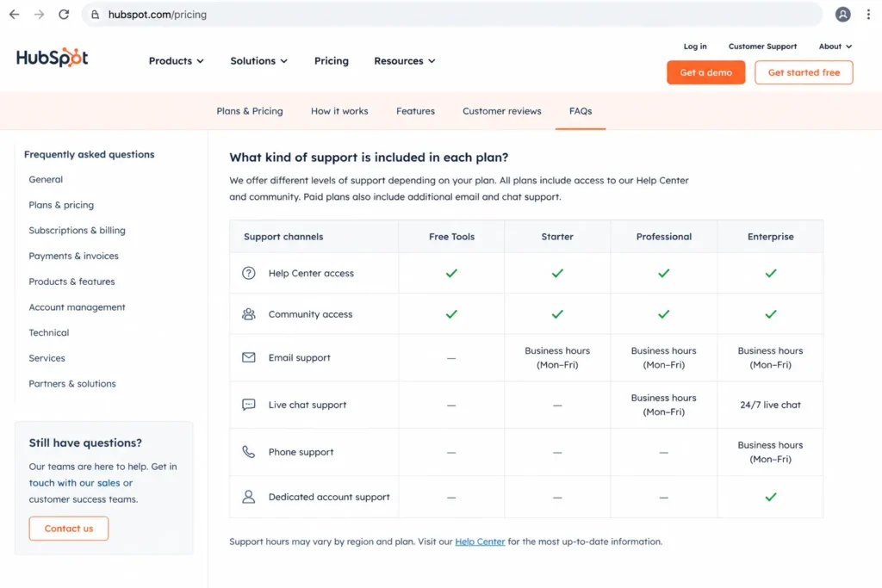Click Enterprise checkmark for Help Center access

(x=771, y=273)
